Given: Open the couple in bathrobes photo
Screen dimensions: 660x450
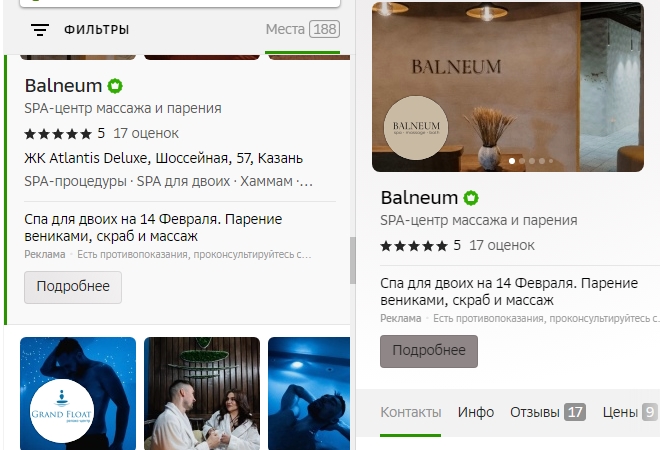Looking at the screenshot, I should 202,393.
